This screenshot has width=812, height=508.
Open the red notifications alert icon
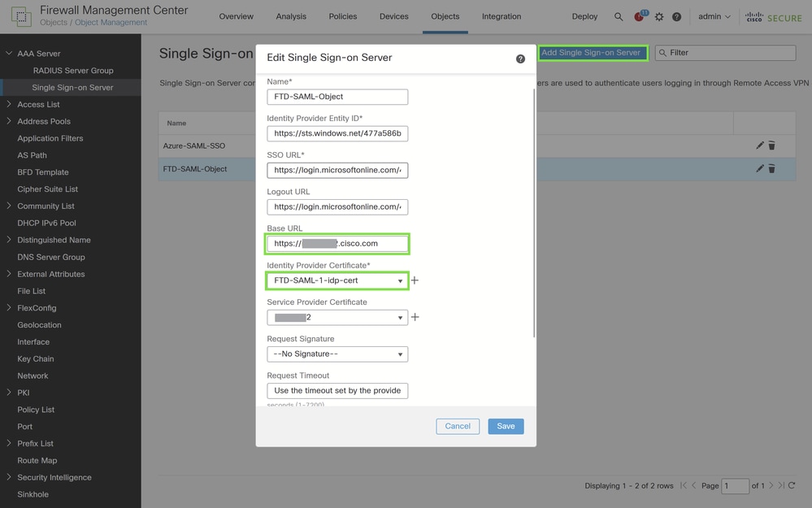pos(640,16)
